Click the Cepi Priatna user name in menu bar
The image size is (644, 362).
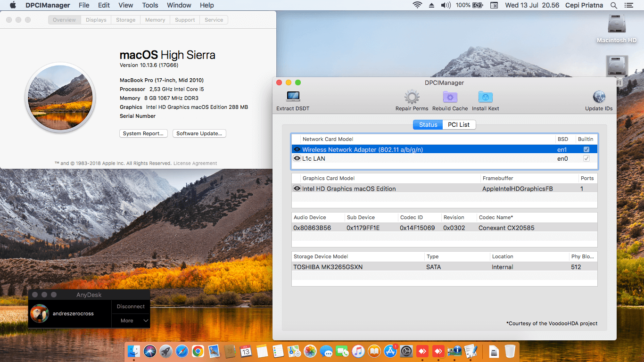[584, 5]
